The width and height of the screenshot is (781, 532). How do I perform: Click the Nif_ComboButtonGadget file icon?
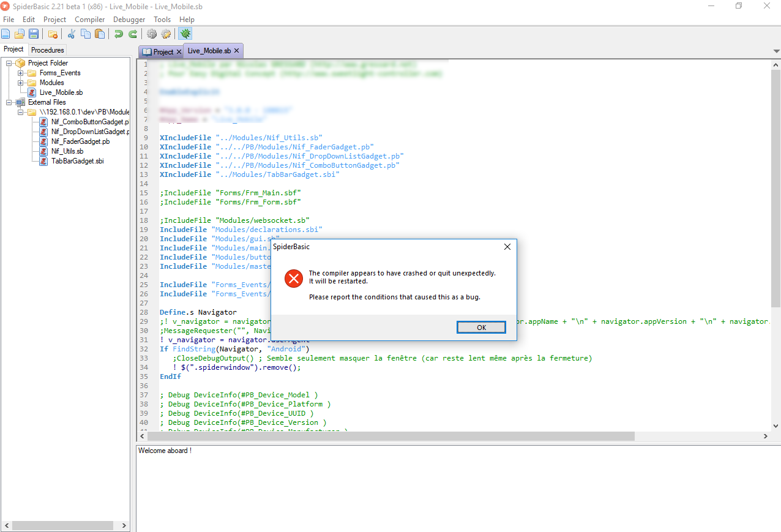pyautogui.click(x=43, y=122)
